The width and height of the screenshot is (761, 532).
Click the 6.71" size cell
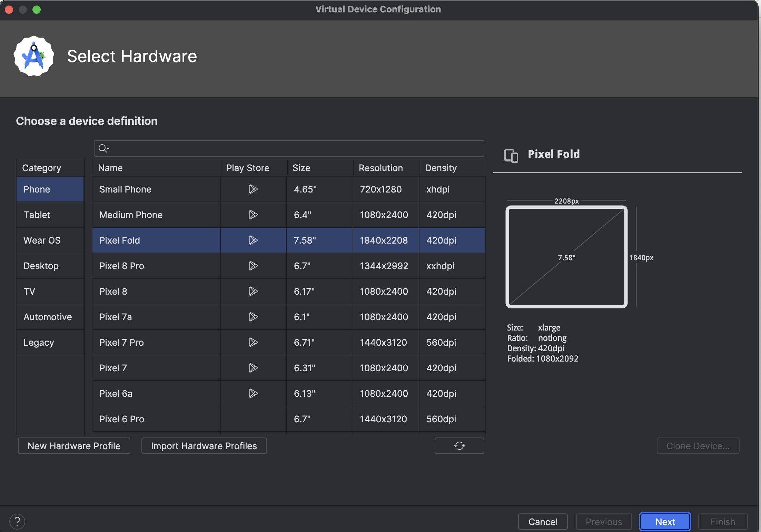[x=320, y=342]
